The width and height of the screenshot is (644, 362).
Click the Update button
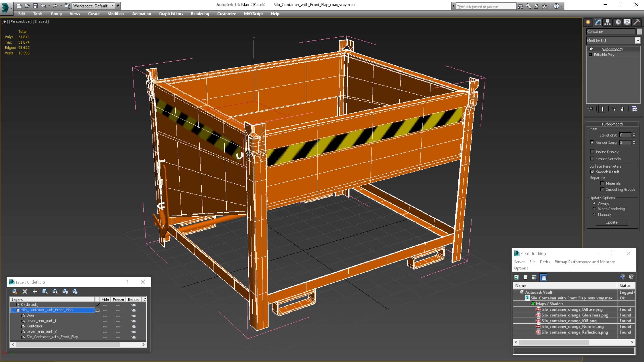(612, 222)
